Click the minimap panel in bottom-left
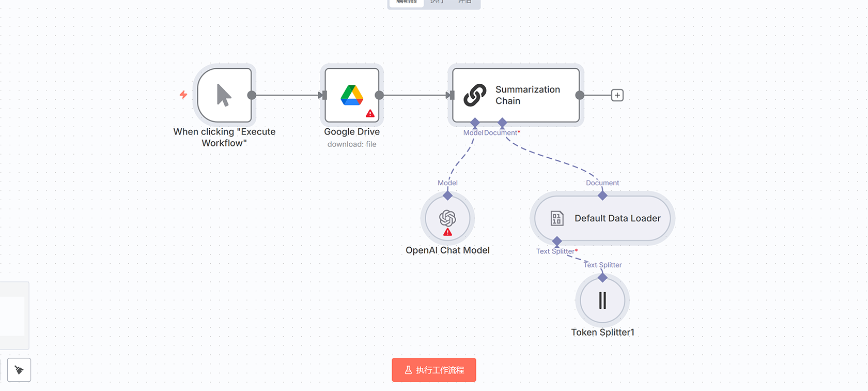Screen dimensions: 868x391 (13, 315)
